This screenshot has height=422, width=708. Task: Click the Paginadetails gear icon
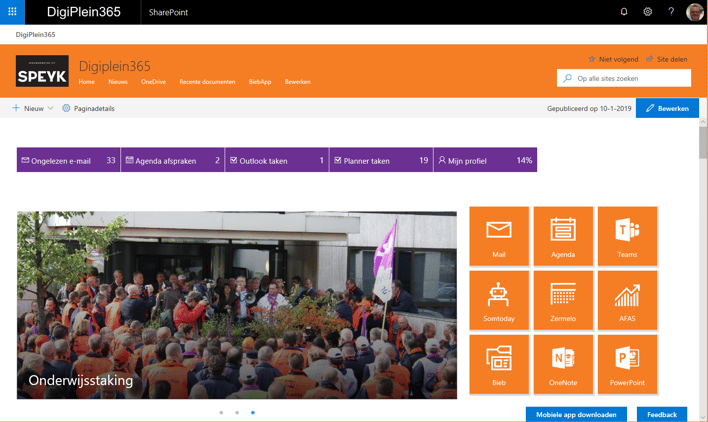(x=66, y=108)
